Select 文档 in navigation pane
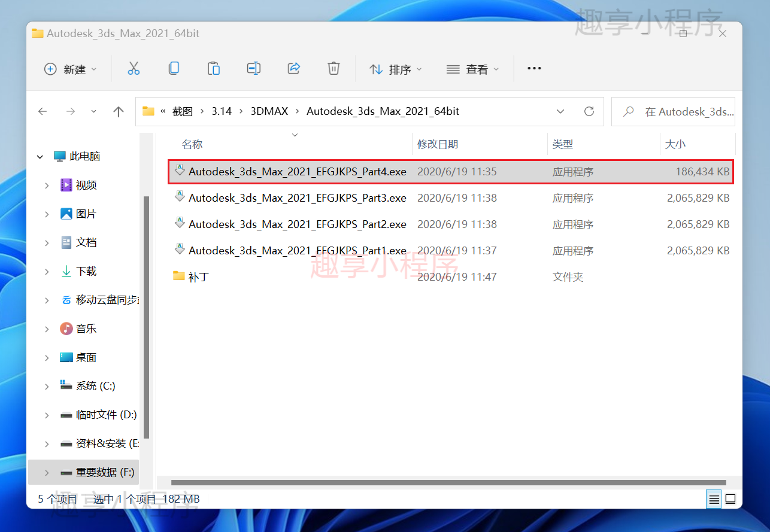Viewport: 770px width, 532px height. click(86, 242)
